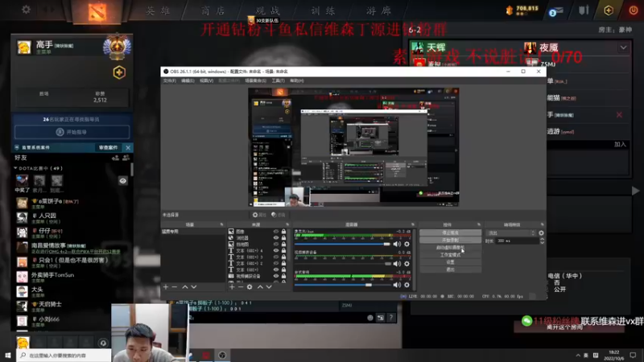Image resolution: width=644 pixels, height=362 pixels.
Task: Toggle lock on 视频捕获设备 source
Action: point(283,276)
